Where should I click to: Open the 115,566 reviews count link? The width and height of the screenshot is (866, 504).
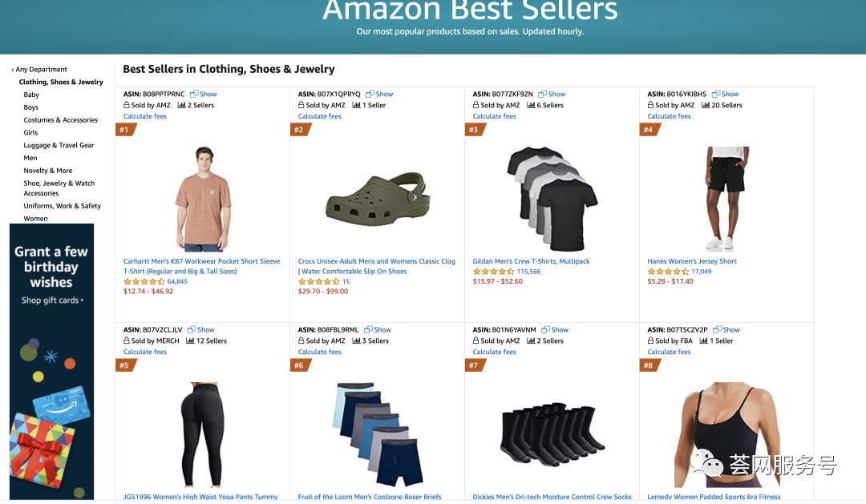click(x=528, y=272)
